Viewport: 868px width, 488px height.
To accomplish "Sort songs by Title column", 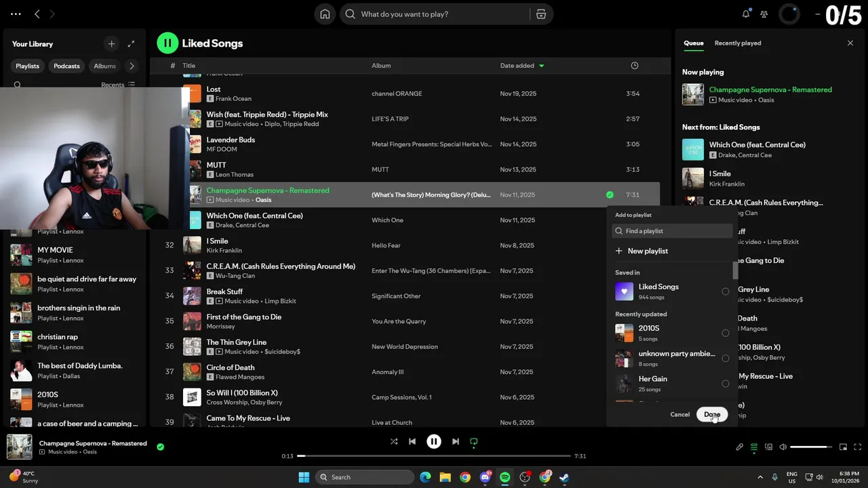I will click(189, 66).
